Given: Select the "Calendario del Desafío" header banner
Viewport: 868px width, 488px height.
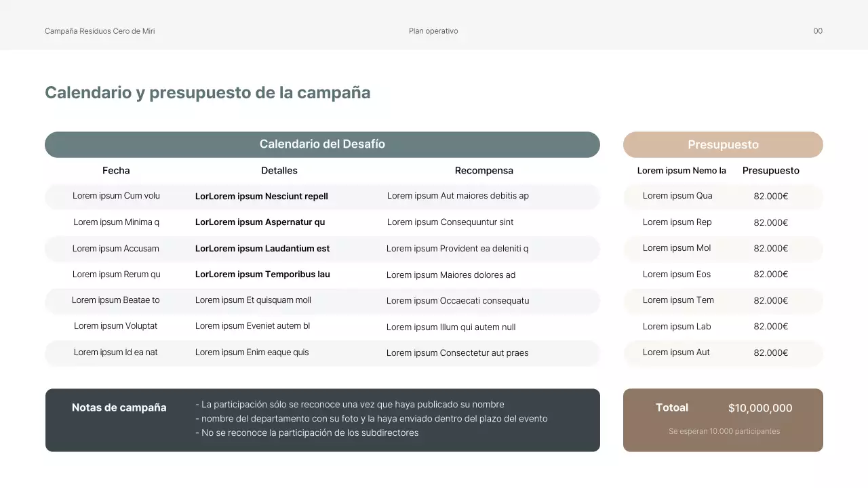Looking at the screenshot, I should point(322,144).
